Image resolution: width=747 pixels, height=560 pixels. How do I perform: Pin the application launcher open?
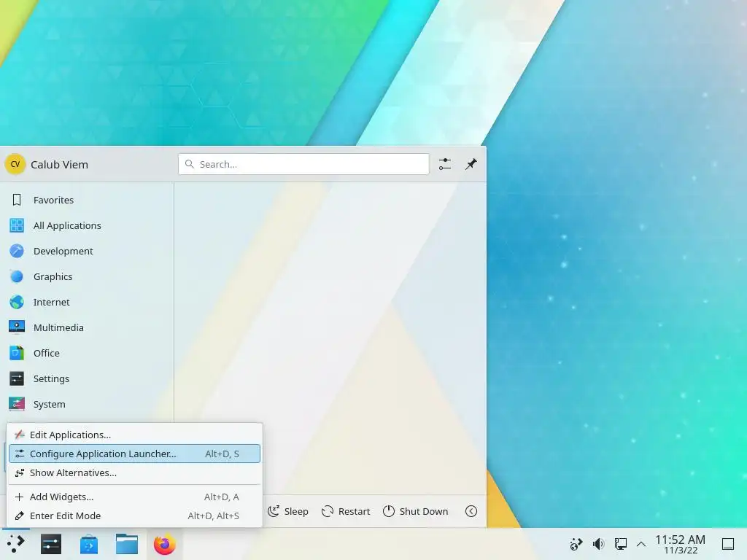[471, 164]
